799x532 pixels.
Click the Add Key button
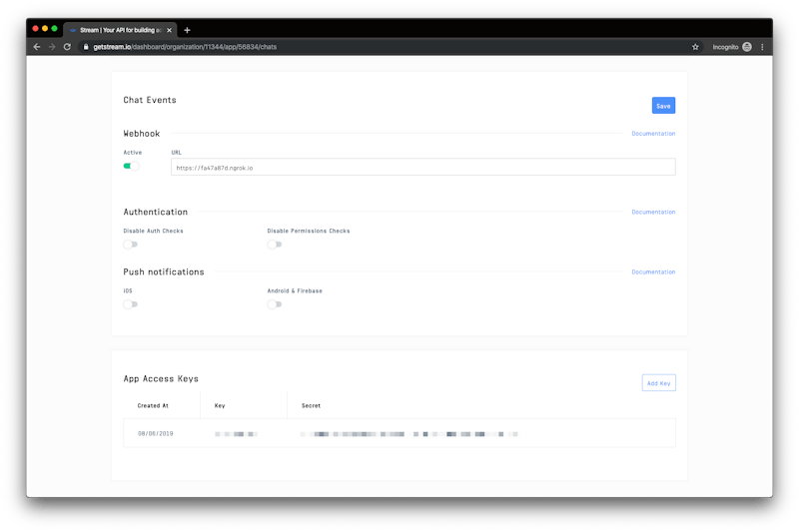point(658,383)
